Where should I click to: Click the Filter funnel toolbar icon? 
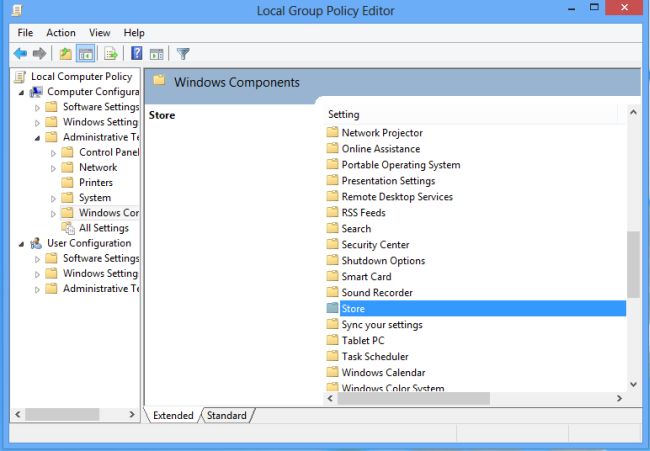pos(183,53)
